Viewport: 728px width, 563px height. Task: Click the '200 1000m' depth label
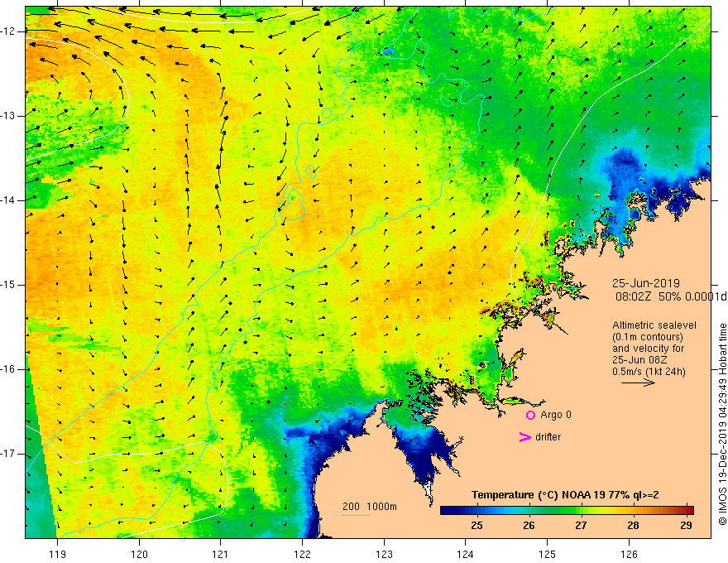(x=370, y=507)
